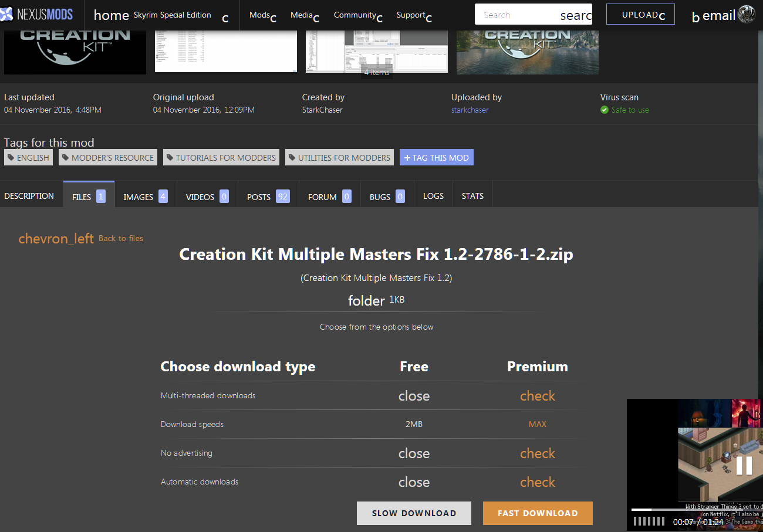Click the search magnifier icon

click(576, 16)
